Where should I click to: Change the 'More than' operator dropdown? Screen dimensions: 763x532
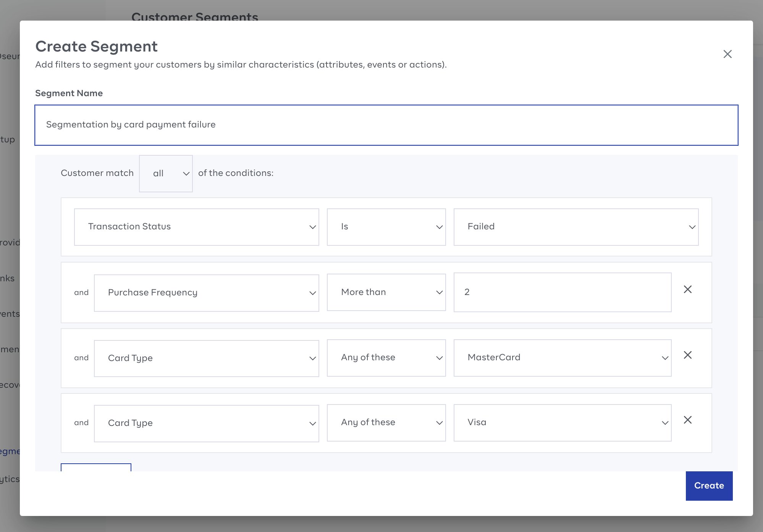[x=386, y=292]
